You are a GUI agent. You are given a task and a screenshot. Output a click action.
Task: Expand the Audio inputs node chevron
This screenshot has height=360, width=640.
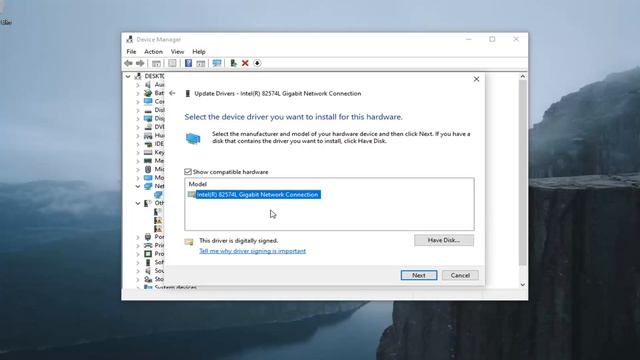(x=138, y=85)
